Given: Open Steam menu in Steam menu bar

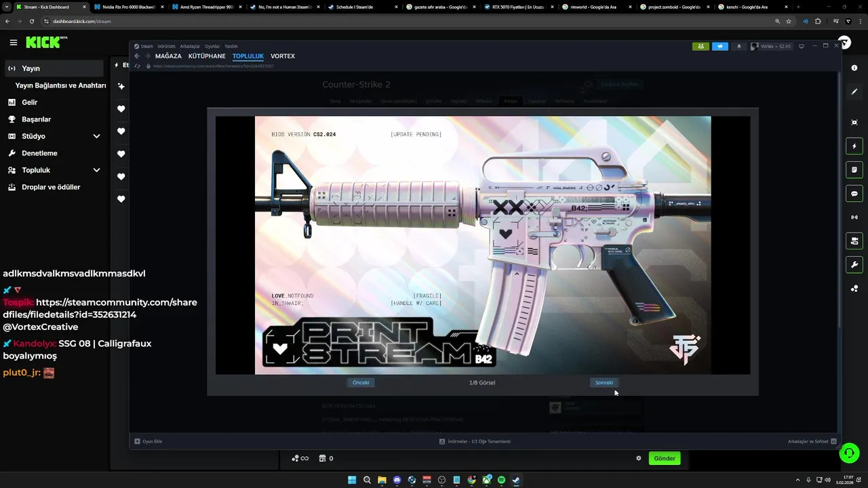Looking at the screenshot, I should click(x=144, y=46).
